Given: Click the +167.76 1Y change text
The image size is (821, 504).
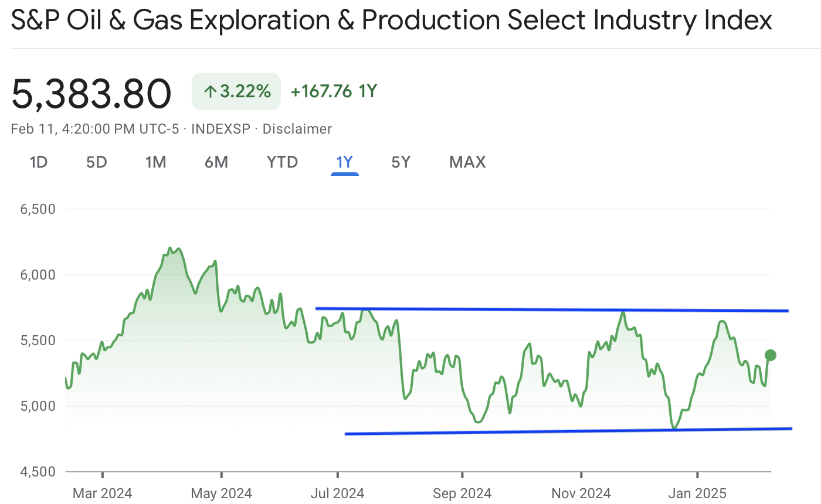Looking at the screenshot, I should pos(334,91).
